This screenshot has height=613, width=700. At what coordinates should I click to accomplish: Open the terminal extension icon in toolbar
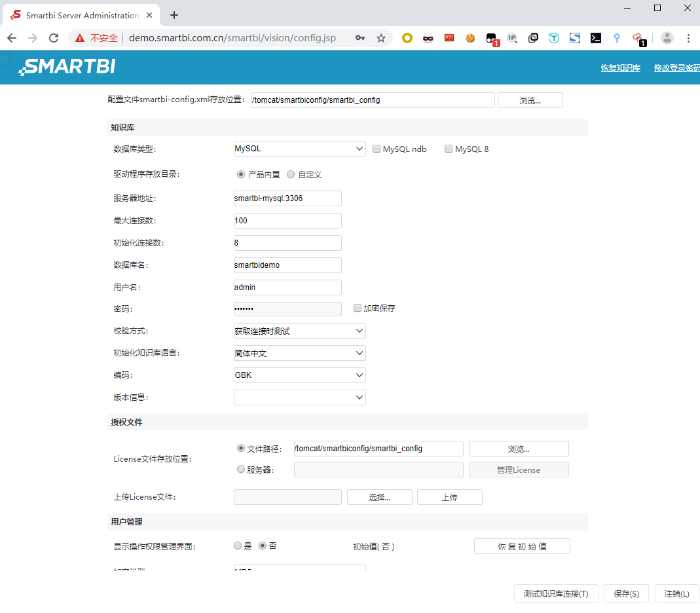(596, 38)
